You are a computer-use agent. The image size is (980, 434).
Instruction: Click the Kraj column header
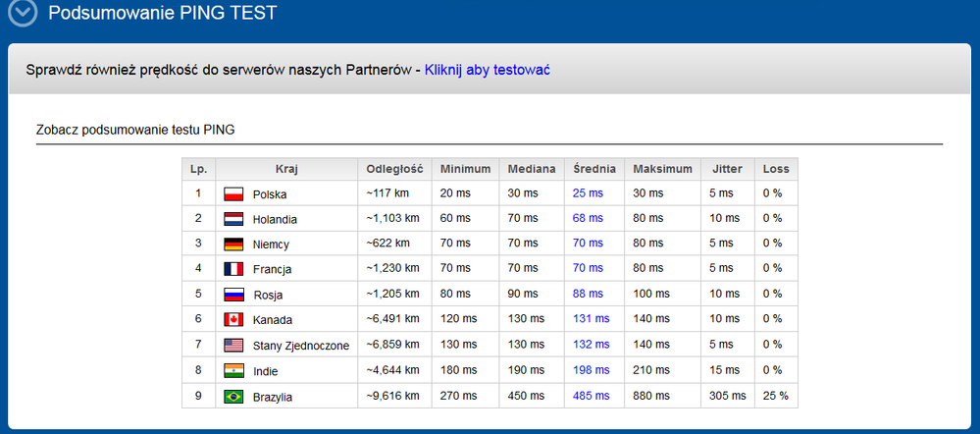click(x=286, y=169)
